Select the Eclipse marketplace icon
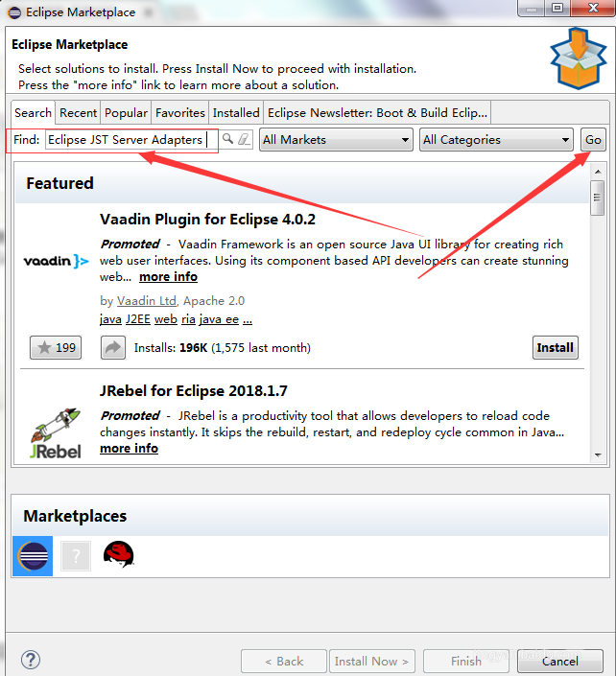Image resolution: width=616 pixels, height=676 pixels. tap(33, 556)
